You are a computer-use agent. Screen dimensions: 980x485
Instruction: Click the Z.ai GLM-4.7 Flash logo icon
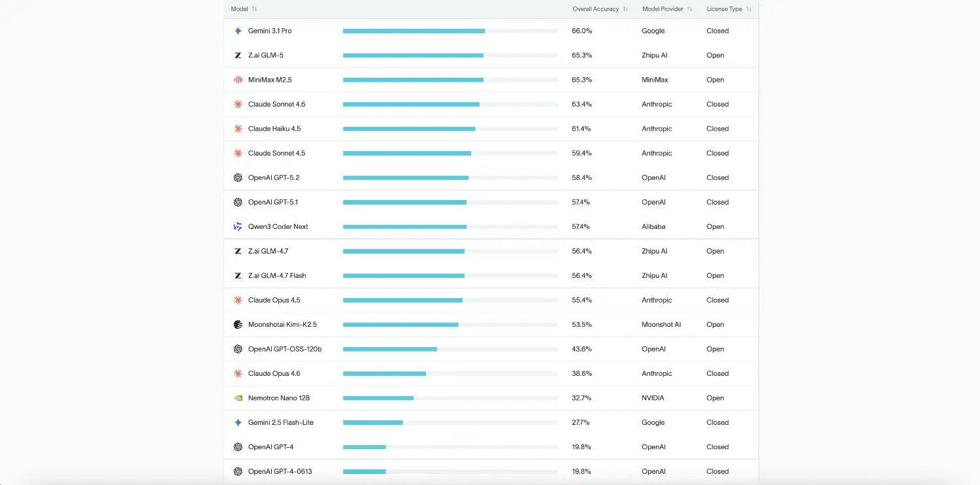click(x=238, y=276)
